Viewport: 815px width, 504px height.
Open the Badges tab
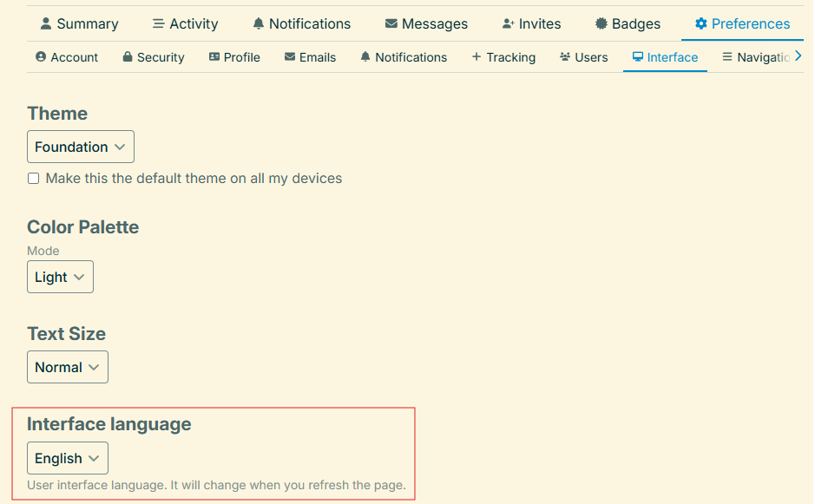point(628,24)
